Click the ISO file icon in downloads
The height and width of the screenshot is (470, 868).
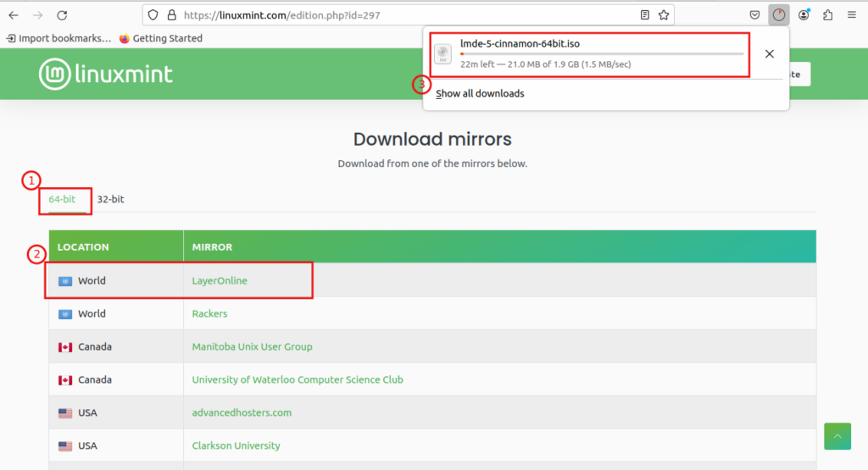click(442, 53)
